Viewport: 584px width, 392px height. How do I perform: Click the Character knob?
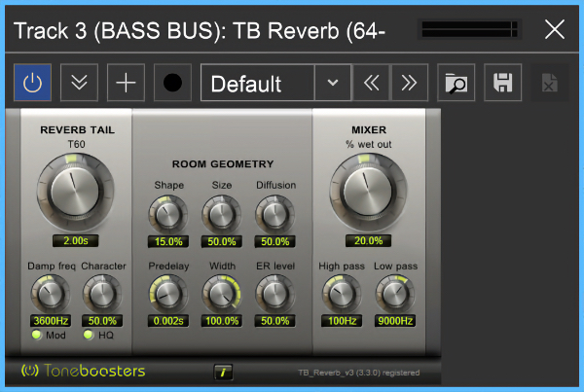tap(102, 294)
